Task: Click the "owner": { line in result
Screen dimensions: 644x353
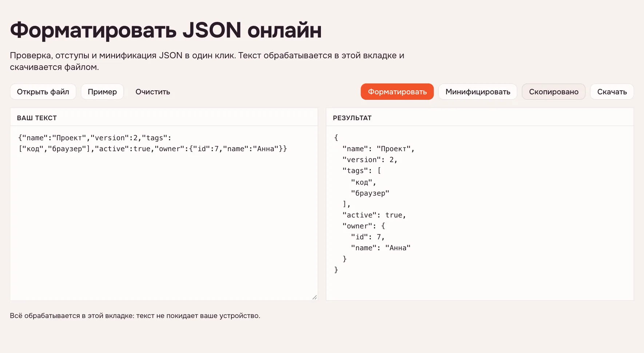Action: click(x=364, y=226)
